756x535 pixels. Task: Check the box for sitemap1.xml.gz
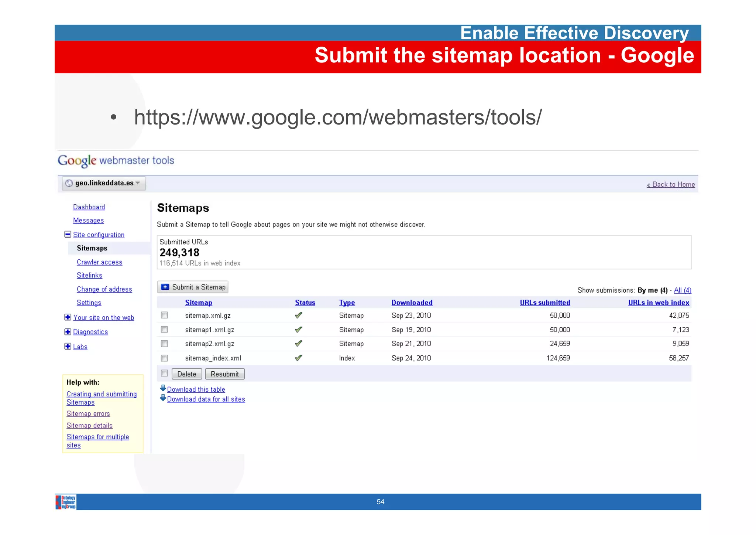point(165,330)
